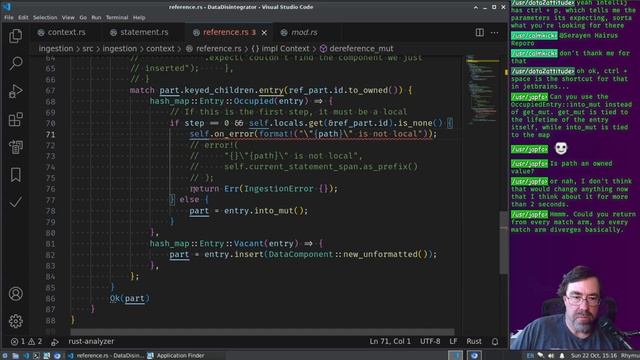Click the volume icon in system tray
This screenshot has width=640, height=360.
pyautogui.click(x=551, y=356)
